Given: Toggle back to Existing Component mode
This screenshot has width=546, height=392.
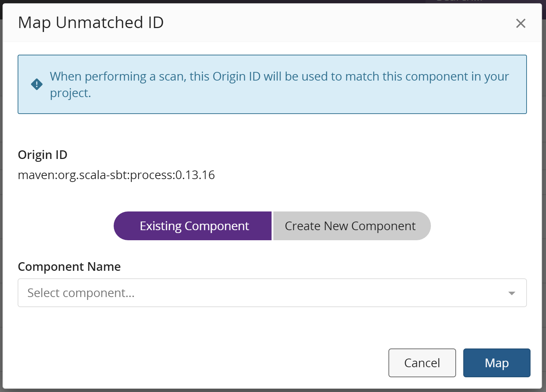Looking at the screenshot, I should pos(194,226).
